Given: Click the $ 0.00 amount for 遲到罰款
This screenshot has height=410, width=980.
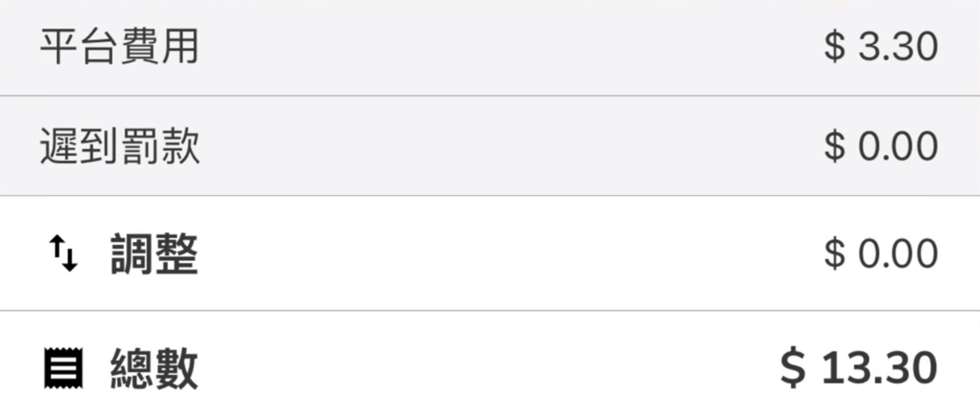Looking at the screenshot, I should (x=881, y=146).
